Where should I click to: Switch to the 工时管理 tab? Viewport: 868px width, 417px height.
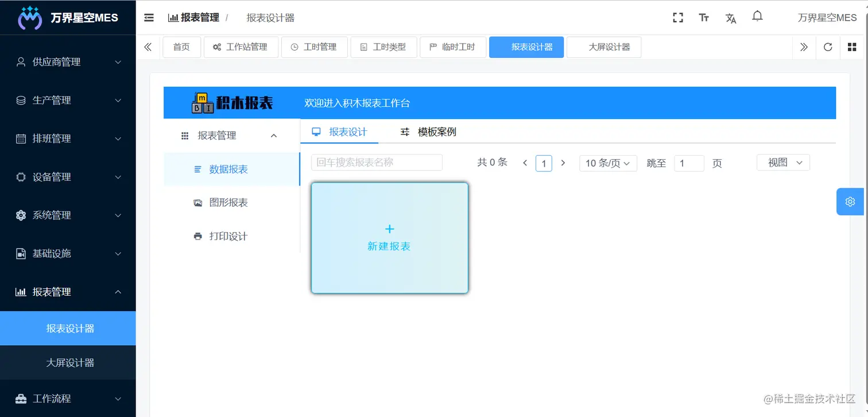pyautogui.click(x=315, y=47)
